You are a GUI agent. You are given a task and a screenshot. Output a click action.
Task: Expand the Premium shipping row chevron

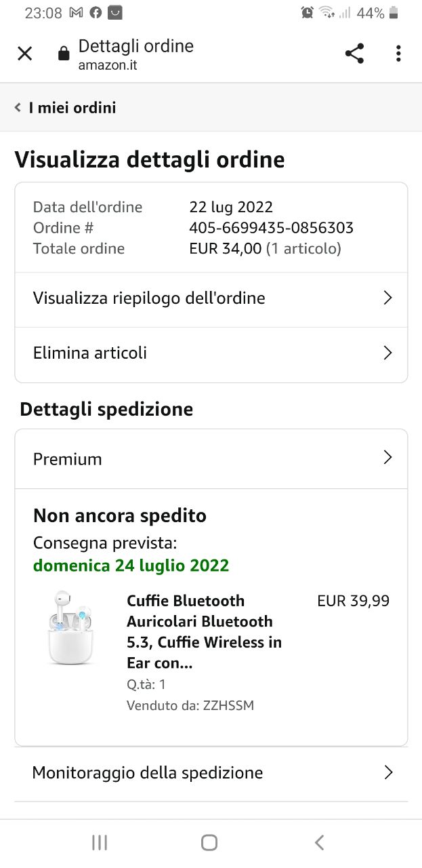[387, 458]
